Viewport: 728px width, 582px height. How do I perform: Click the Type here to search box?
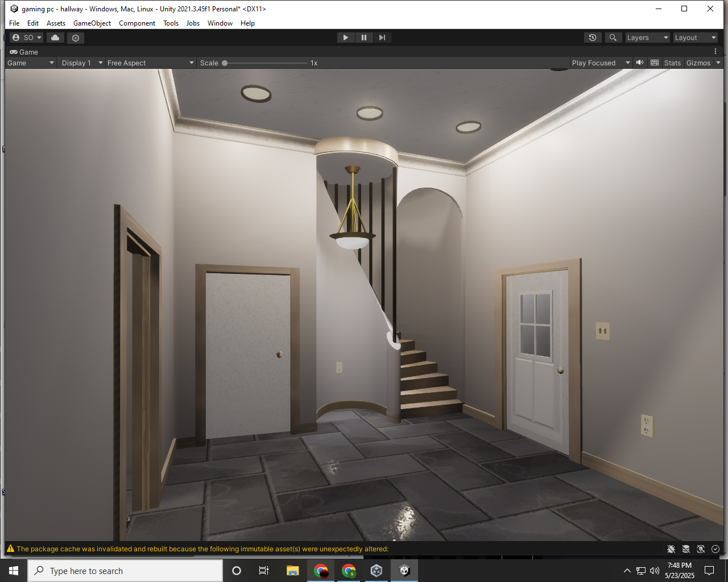(125, 571)
